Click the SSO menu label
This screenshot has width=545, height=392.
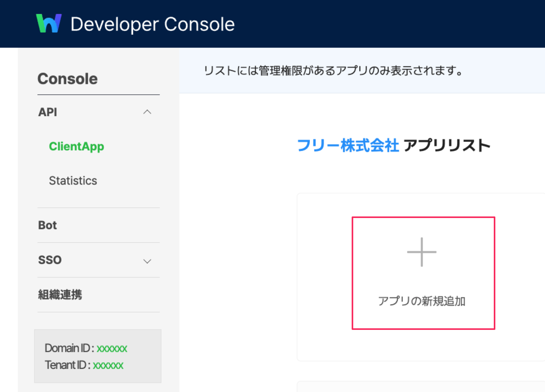click(50, 260)
